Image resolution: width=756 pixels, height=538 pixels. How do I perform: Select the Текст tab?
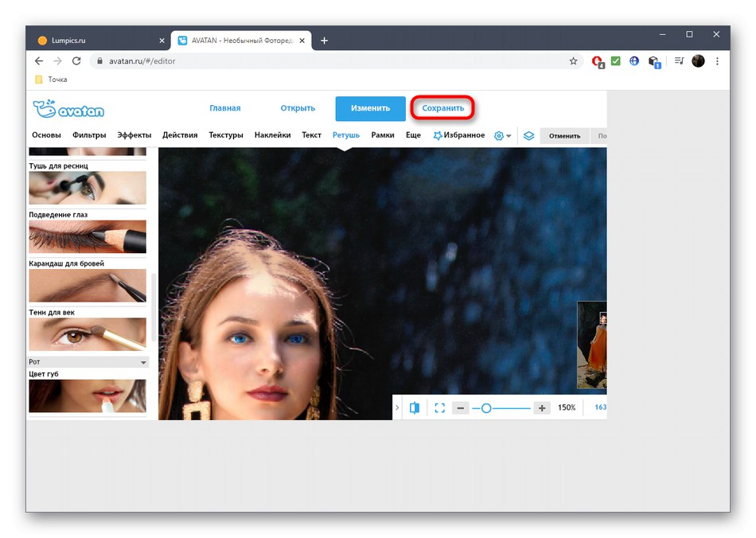[311, 135]
